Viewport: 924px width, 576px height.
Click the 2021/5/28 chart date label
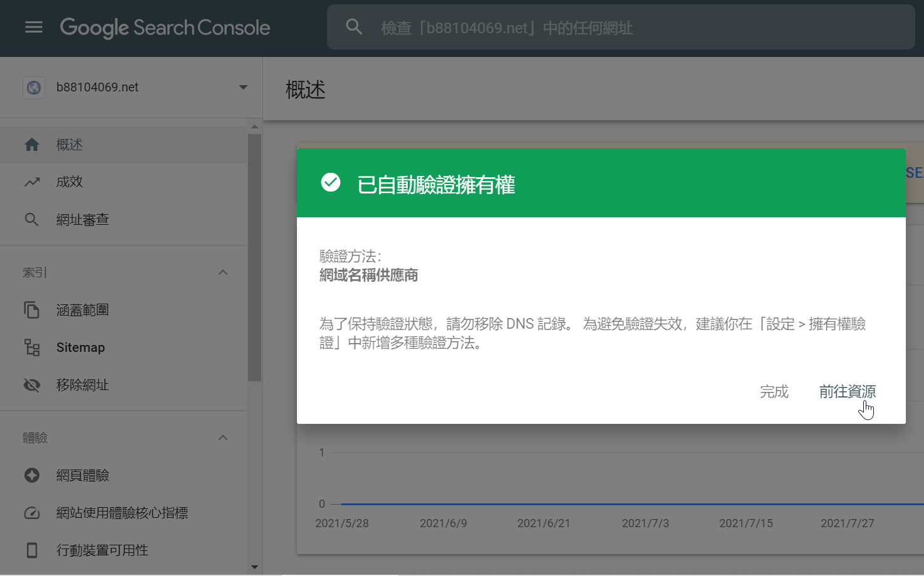[x=342, y=523]
